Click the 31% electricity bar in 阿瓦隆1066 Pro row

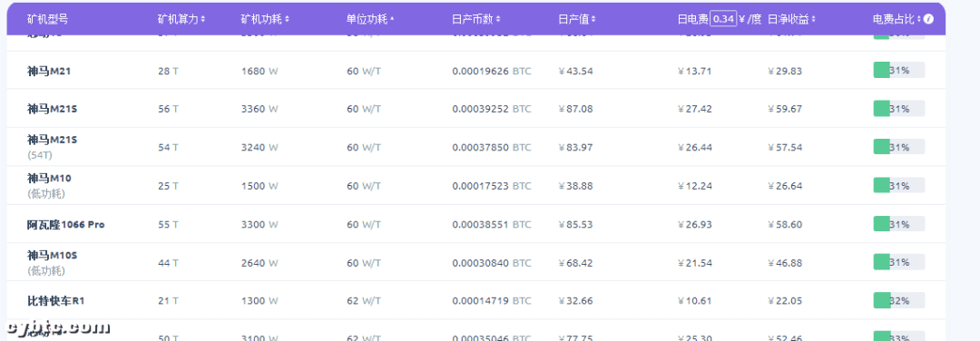pyautogui.click(x=898, y=224)
